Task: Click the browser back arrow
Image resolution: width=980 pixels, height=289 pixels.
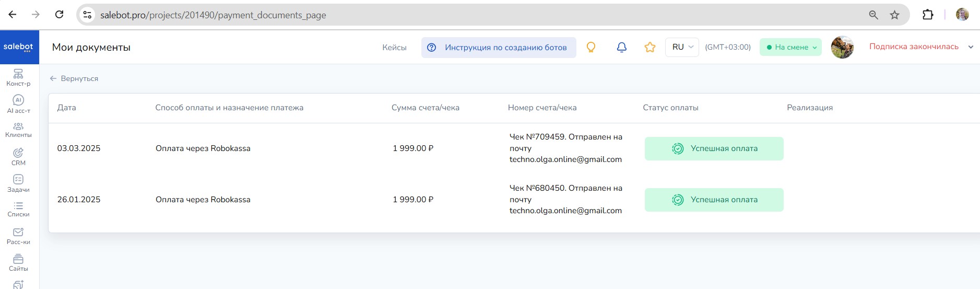Action: click(x=13, y=15)
